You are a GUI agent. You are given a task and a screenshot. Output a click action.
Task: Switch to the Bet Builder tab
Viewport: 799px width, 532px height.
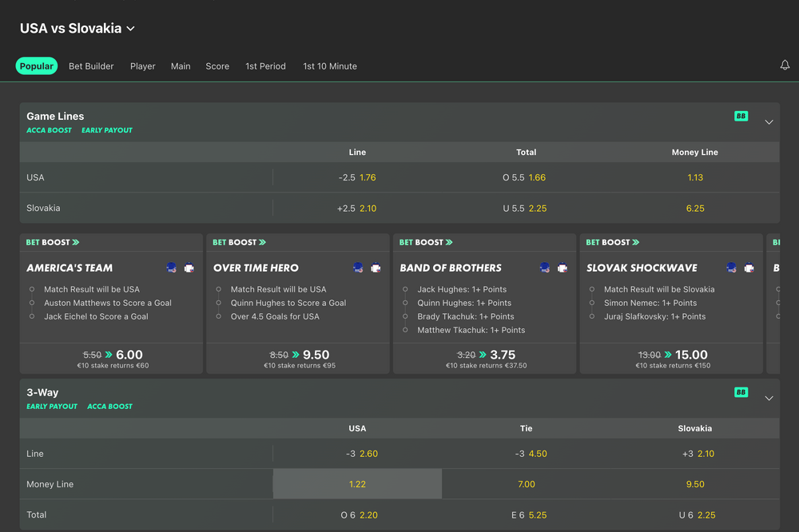(91, 66)
